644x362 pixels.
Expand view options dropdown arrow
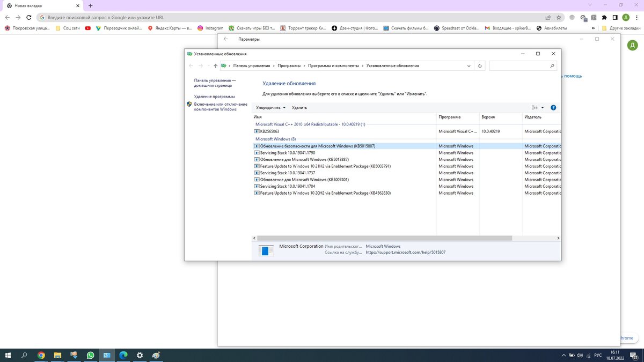pos(543,107)
